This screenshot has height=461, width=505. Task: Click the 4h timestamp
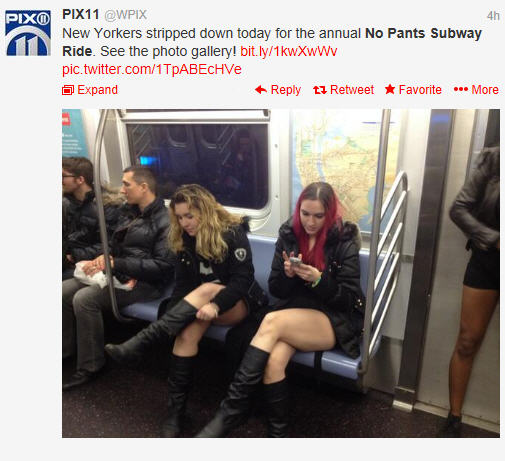pyautogui.click(x=493, y=16)
